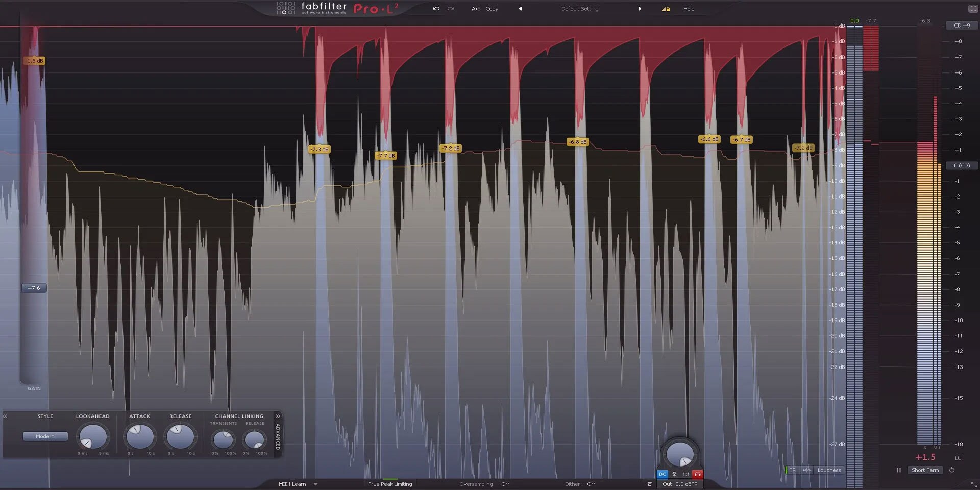Click the Release knob
Image resolution: width=980 pixels, height=490 pixels.
(x=180, y=437)
